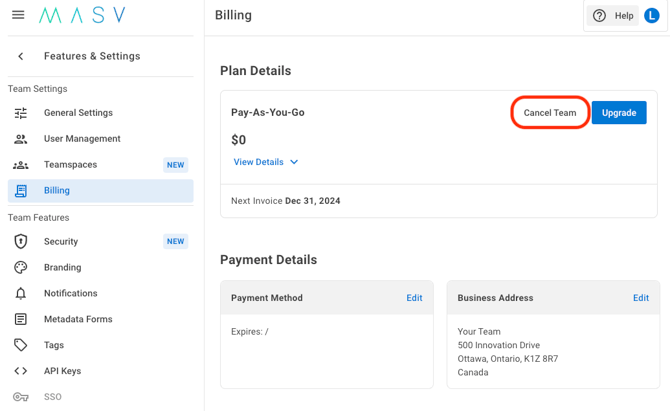The image size is (670, 411).
Task: Go back using the left chevron icon
Action: point(21,56)
